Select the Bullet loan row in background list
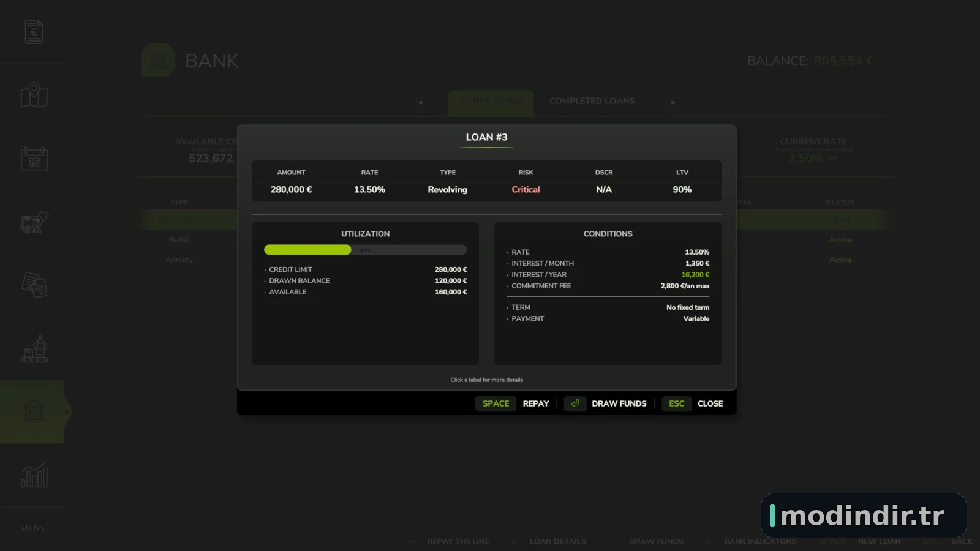 pos(179,240)
